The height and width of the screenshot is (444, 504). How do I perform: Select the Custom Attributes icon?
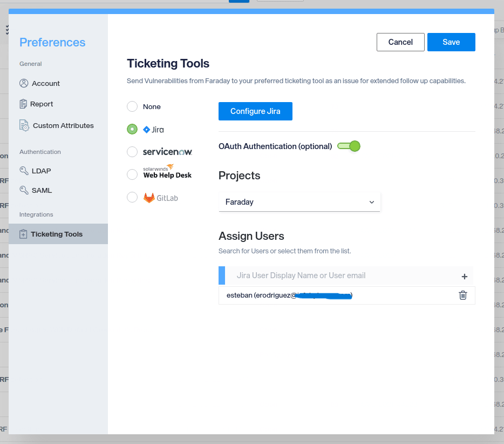pyautogui.click(x=24, y=125)
